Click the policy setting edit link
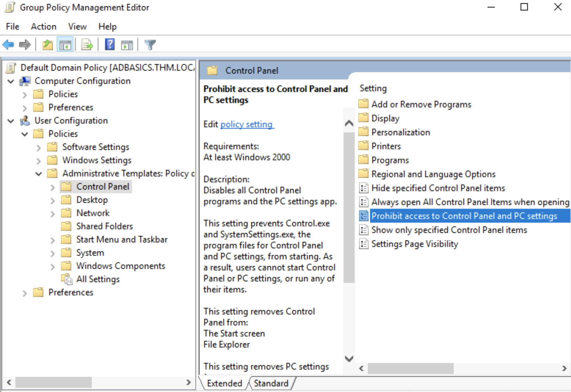The width and height of the screenshot is (571, 392). 247,124
